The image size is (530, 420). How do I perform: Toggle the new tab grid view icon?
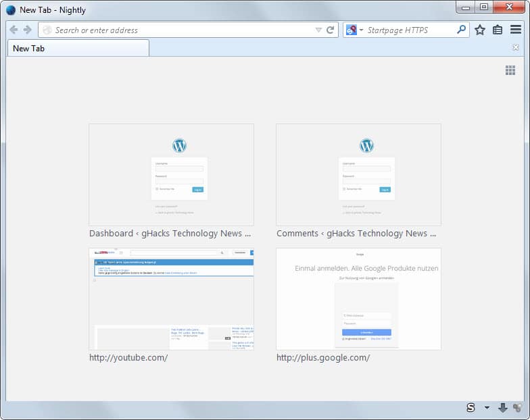510,70
